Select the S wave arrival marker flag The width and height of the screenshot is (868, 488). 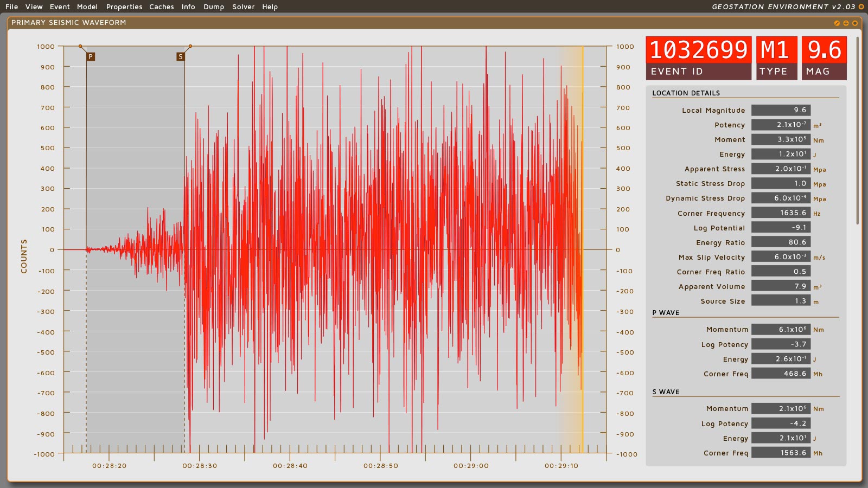pyautogui.click(x=181, y=56)
